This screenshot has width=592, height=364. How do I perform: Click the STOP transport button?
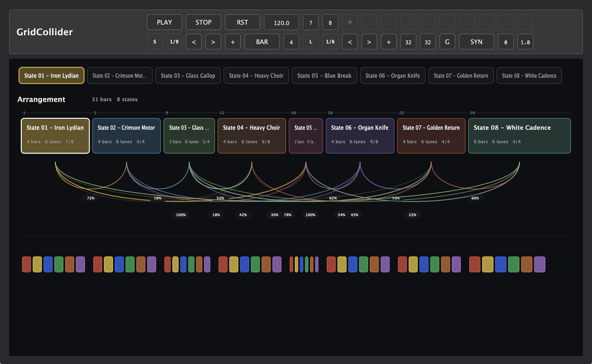[x=203, y=22]
